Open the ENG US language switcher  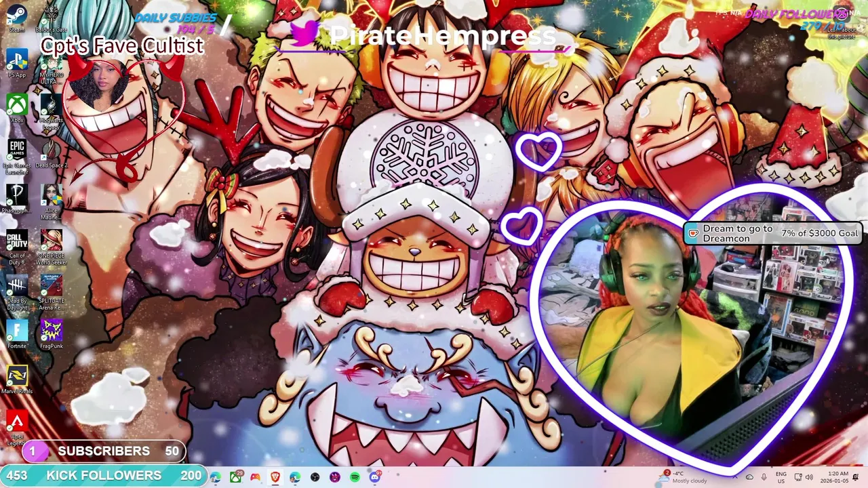pyautogui.click(x=781, y=477)
